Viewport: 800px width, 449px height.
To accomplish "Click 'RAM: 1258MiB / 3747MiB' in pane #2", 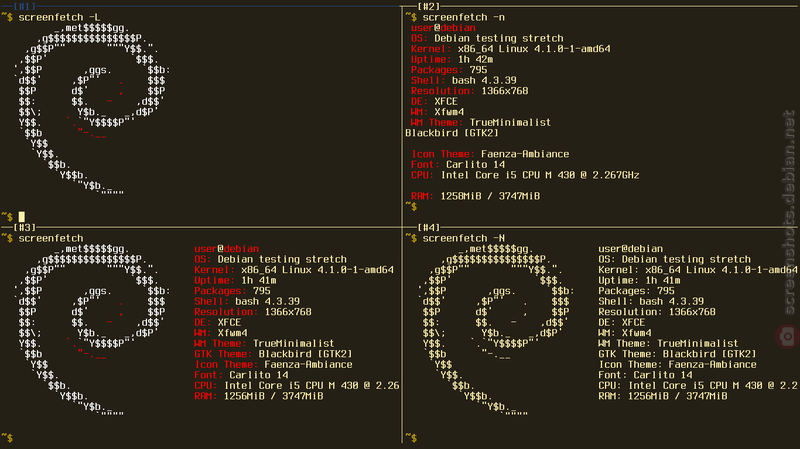I will coord(475,196).
